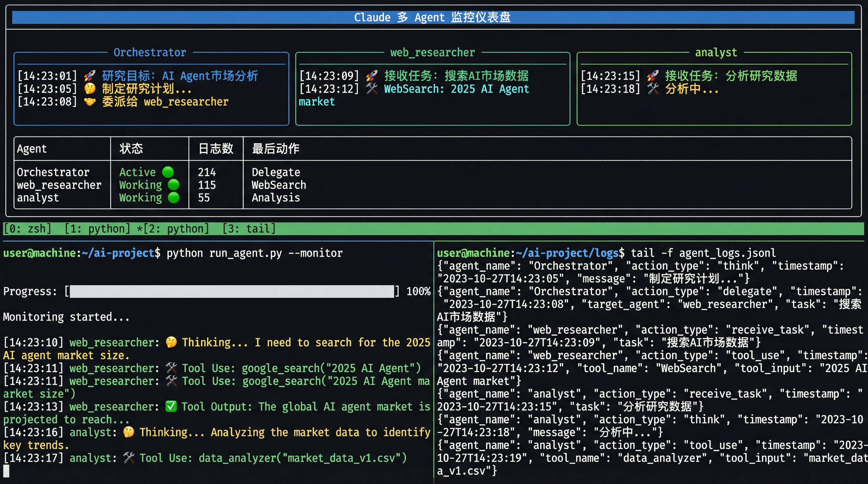The image size is (868, 484).
Task: Click the WebSearch last action cell
Action: point(279,185)
